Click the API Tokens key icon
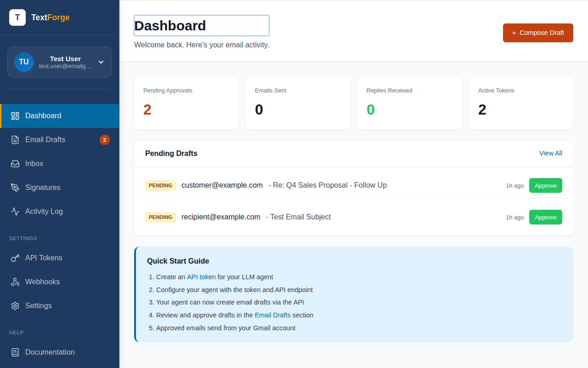The width and height of the screenshot is (588, 368). point(15,258)
